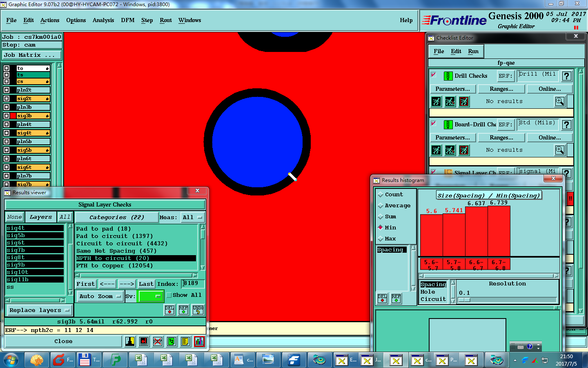Open Board-Drill Checks Ranges

pyautogui.click(x=501, y=138)
